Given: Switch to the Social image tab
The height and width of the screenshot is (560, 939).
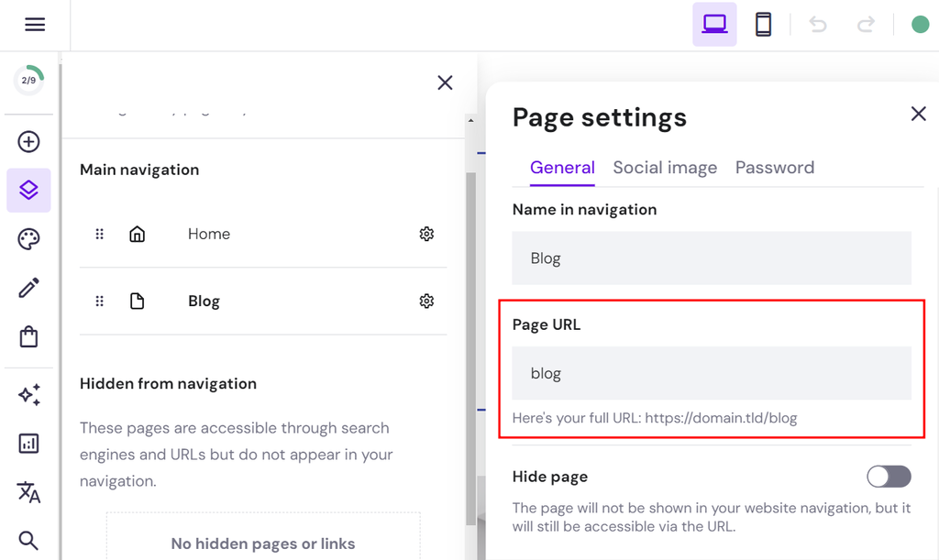Looking at the screenshot, I should 665,168.
